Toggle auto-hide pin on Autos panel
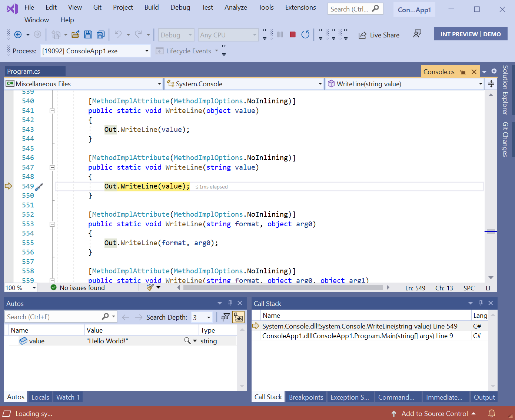515x420 pixels. (x=230, y=303)
